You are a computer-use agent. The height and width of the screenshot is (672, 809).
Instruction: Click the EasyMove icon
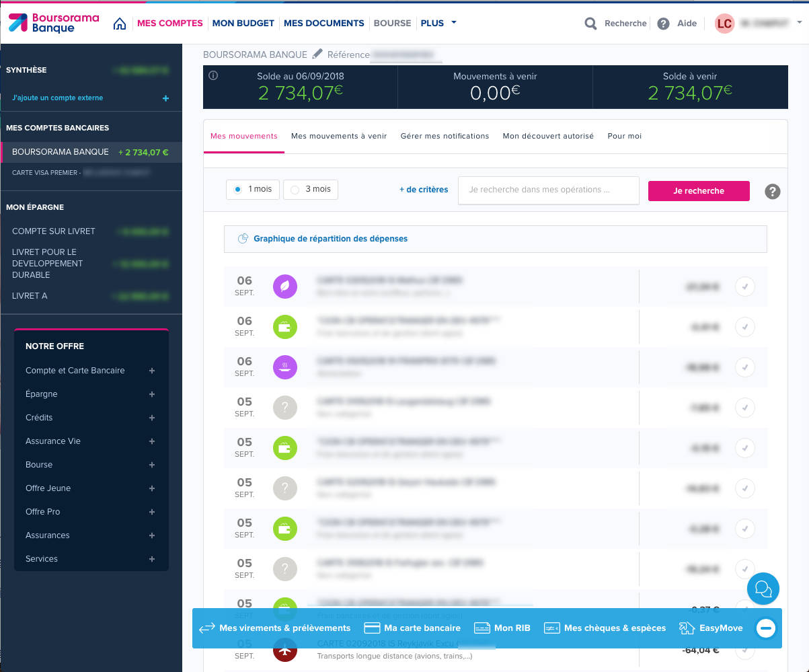point(687,628)
